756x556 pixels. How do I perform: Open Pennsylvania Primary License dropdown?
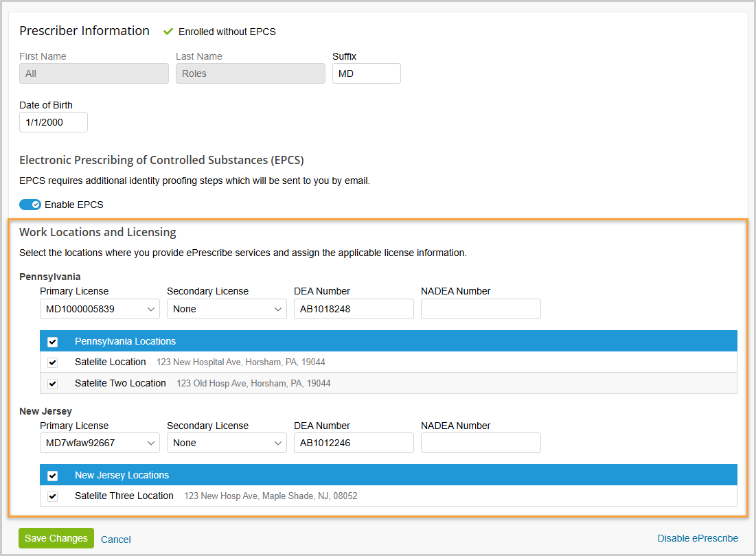tap(100, 310)
